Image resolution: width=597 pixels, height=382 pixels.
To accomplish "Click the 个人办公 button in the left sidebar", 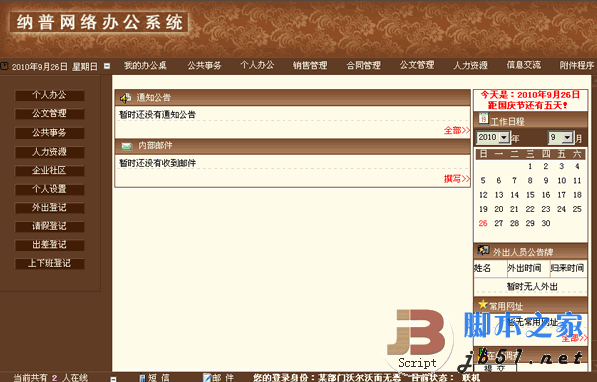I will point(49,95).
